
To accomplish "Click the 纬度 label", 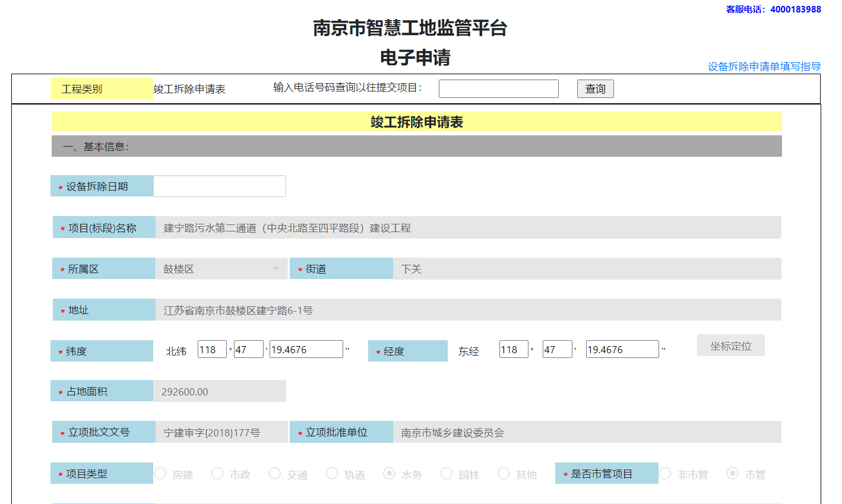I will 102,351.
